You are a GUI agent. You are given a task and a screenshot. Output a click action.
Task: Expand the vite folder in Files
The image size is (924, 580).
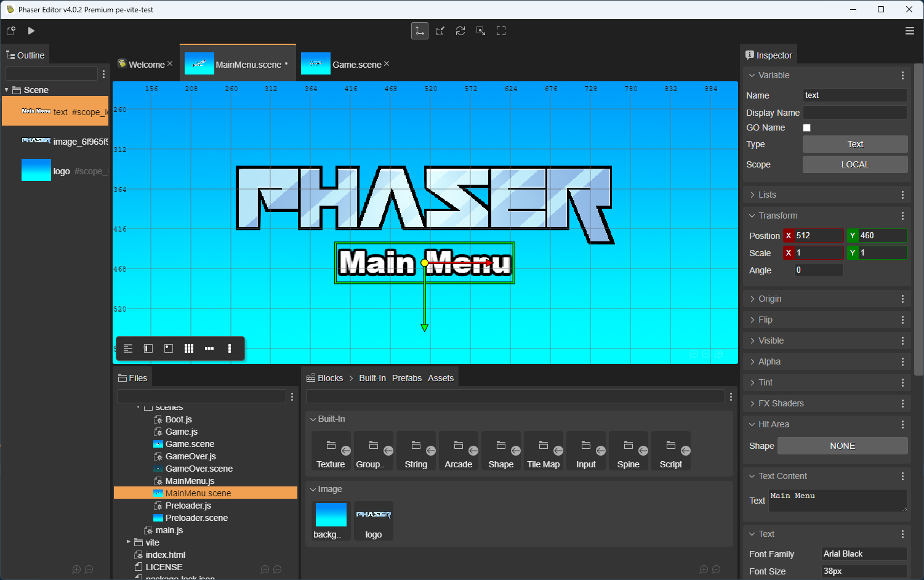click(x=129, y=542)
